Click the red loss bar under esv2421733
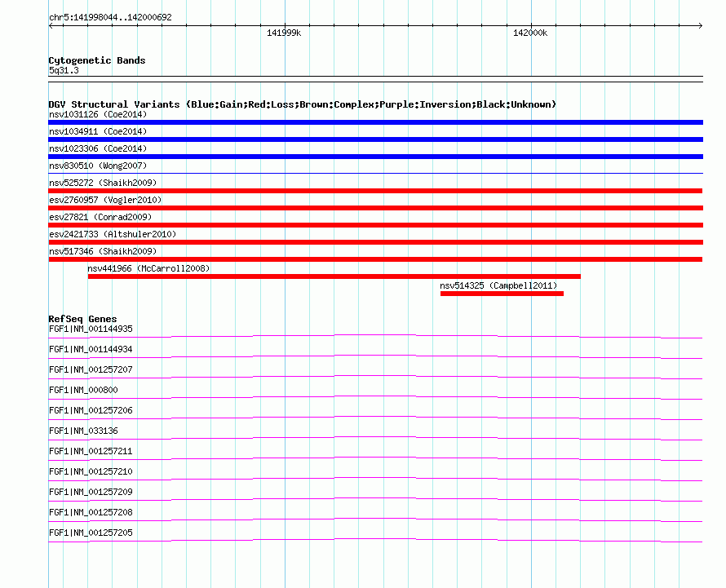 375,242
